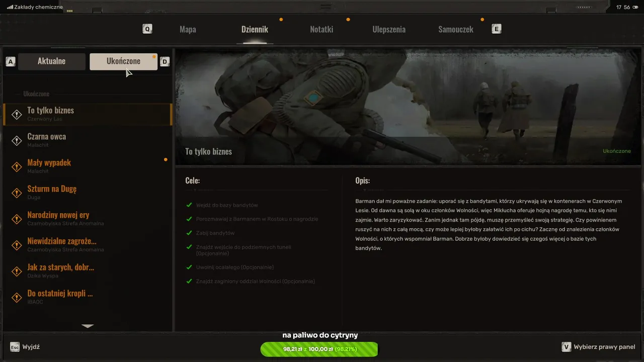Viewport: 644px width, 362px height.
Task: Click the Opis heading
Action: (362, 181)
